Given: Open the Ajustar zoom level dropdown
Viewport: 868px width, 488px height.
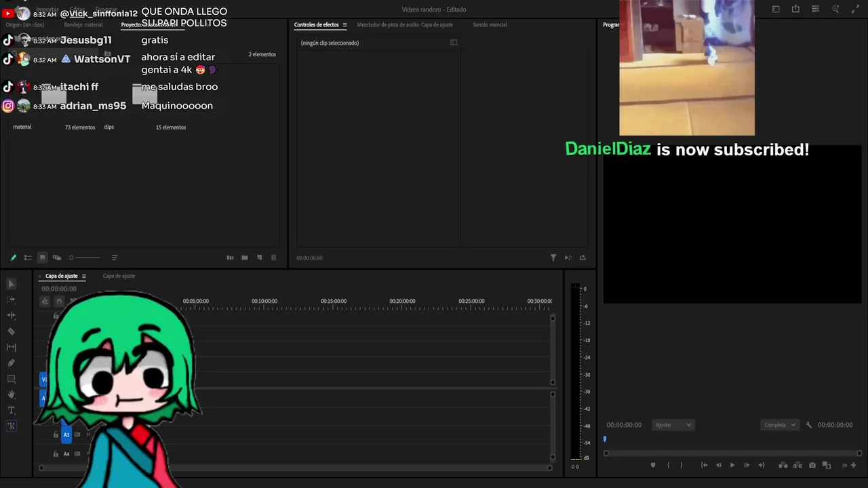Looking at the screenshot, I should 673,425.
